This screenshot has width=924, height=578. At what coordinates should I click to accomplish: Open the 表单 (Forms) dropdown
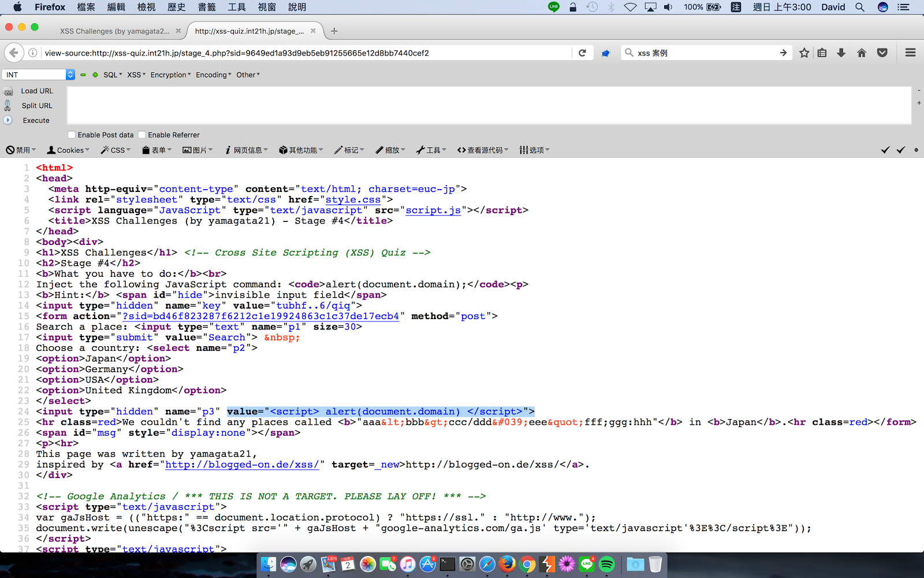click(x=157, y=150)
